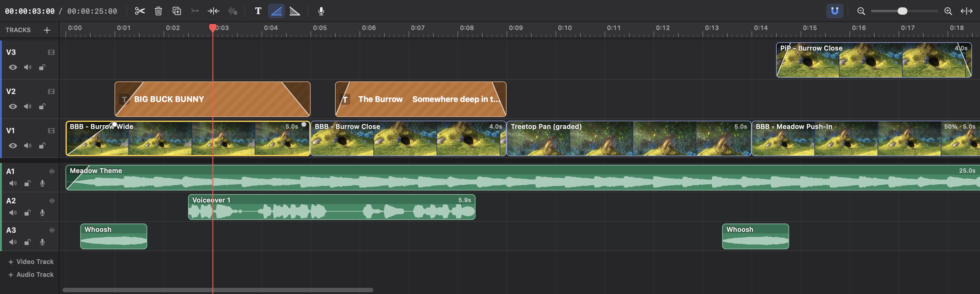
Task: Select the BIG BUCK BUNNY title clip
Action: tap(212, 99)
